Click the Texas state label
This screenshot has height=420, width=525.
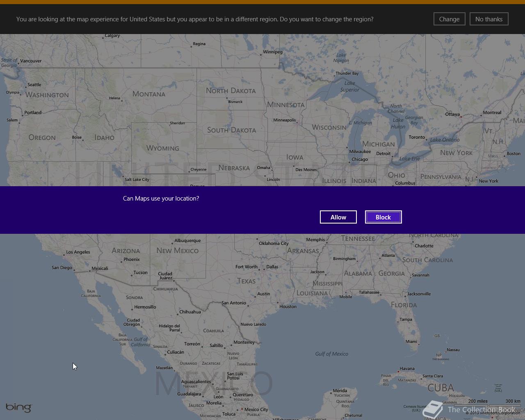point(246,281)
